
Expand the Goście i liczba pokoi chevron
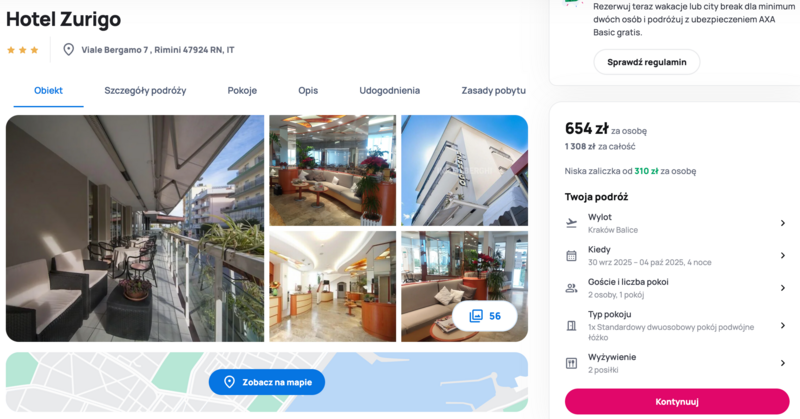click(783, 288)
